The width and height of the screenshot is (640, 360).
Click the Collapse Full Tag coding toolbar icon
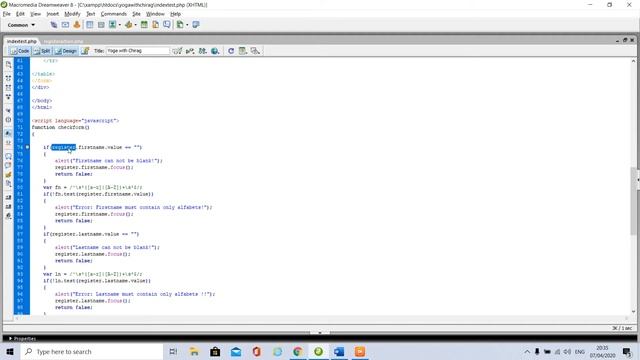[8, 78]
